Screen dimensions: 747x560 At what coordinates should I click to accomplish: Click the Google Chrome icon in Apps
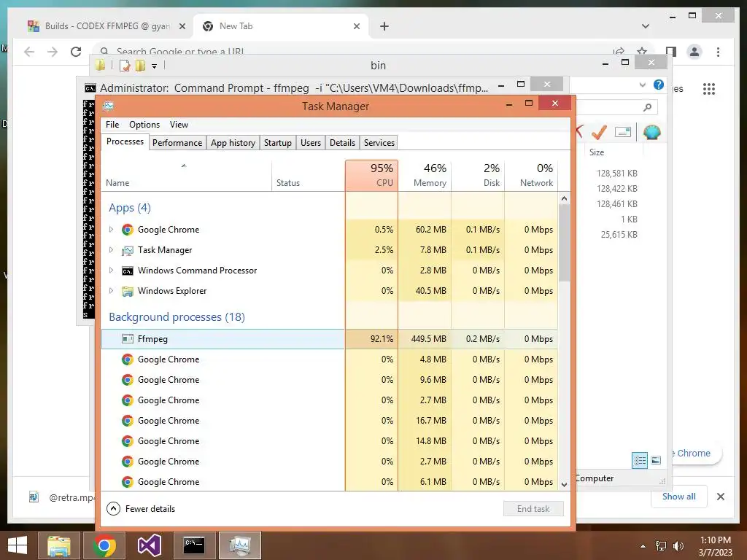click(x=127, y=230)
